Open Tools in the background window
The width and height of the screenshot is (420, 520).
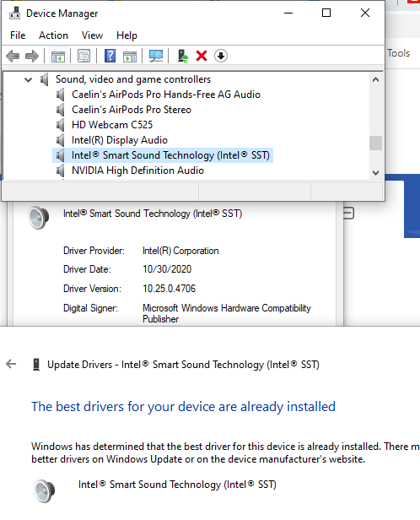398,53
